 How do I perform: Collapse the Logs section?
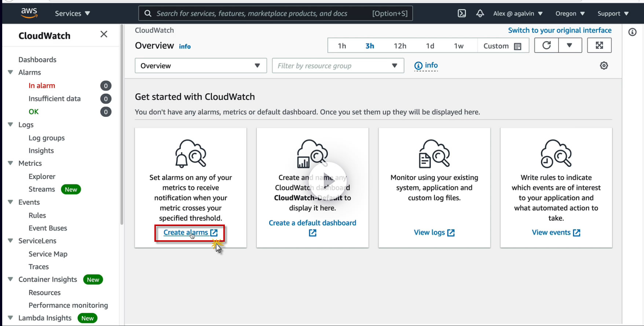coord(10,125)
